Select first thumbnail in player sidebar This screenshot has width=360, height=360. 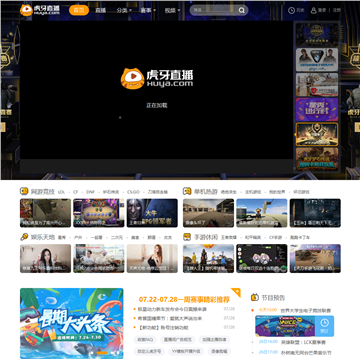click(317, 35)
